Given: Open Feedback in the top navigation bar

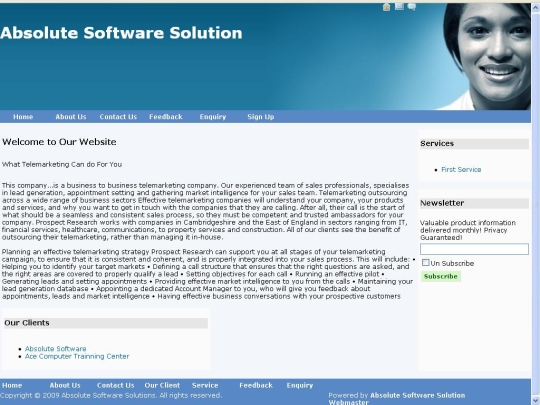Looking at the screenshot, I should [x=166, y=117].
